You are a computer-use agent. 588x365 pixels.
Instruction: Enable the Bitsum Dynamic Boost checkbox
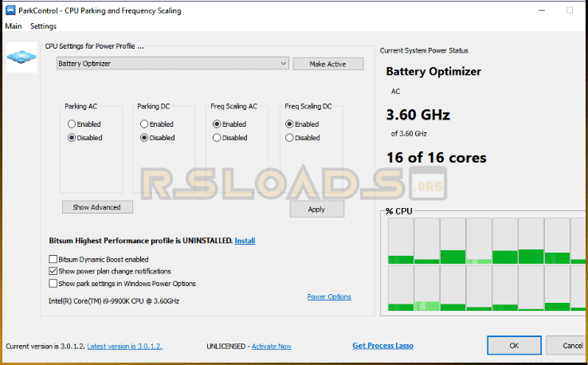pyautogui.click(x=53, y=260)
